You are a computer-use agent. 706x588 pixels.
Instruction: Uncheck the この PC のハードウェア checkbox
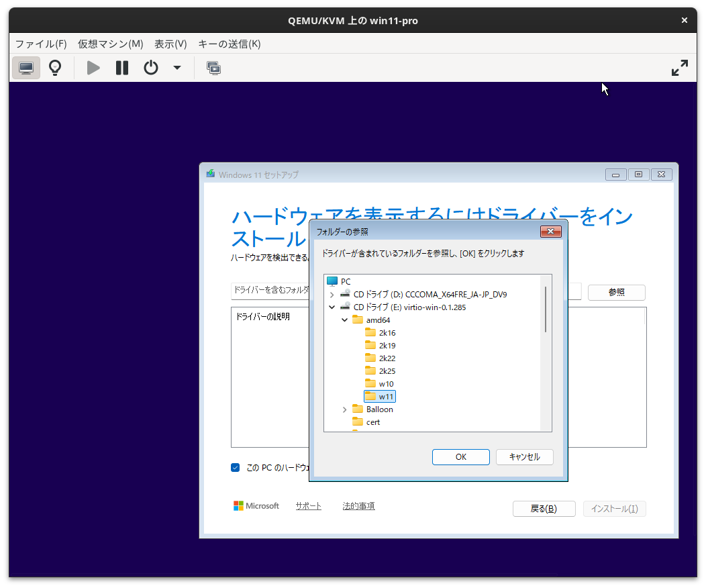click(235, 468)
